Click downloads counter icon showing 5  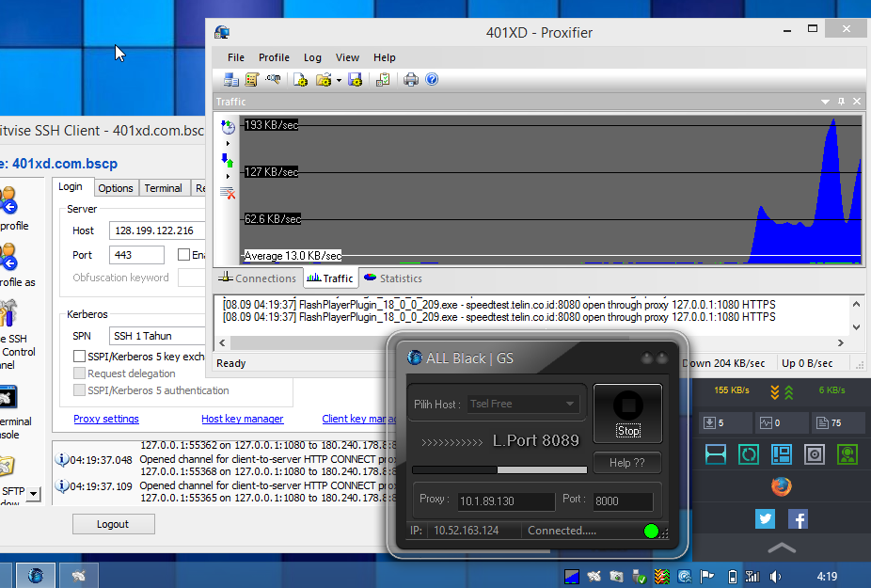pyautogui.click(x=709, y=423)
